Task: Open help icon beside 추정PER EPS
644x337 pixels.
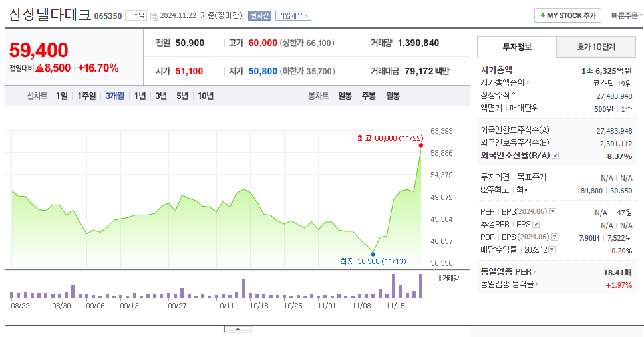Action: (x=536, y=225)
